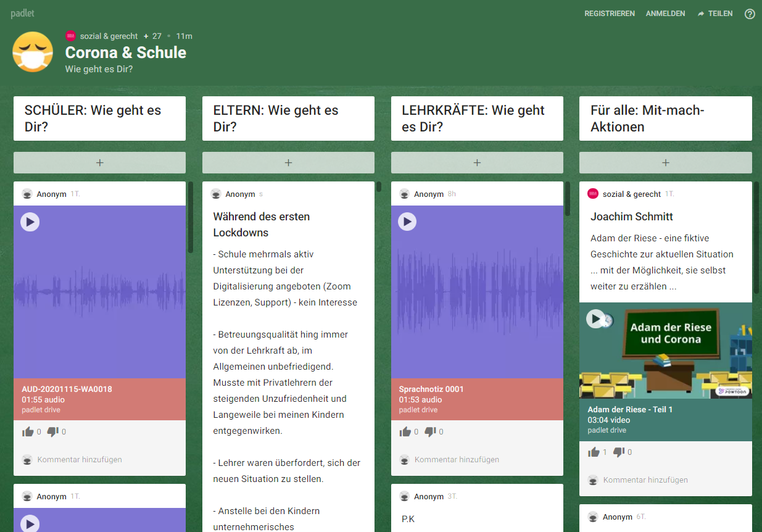Open the TEILEN share option
This screenshot has height=532, width=762.
pyautogui.click(x=715, y=14)
